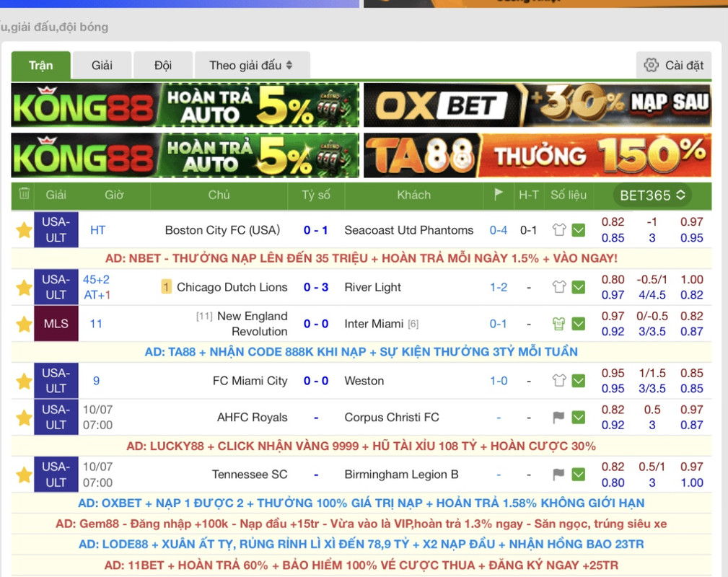Open the AD: LUCKY88 promotion link
The height and width of the screenshot is (577, 728).
coord(361,446)
